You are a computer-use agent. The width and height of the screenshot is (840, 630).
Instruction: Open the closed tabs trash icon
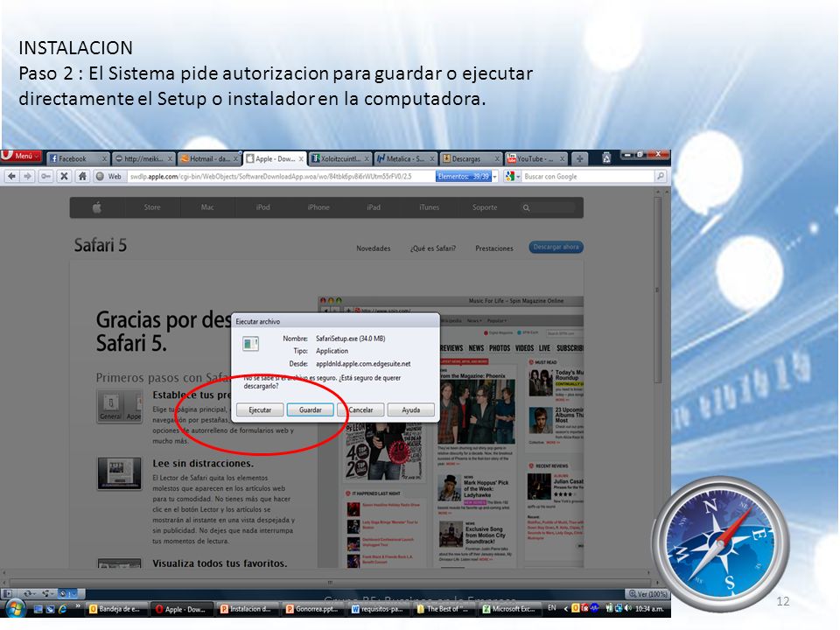click(x=606, y=158)
